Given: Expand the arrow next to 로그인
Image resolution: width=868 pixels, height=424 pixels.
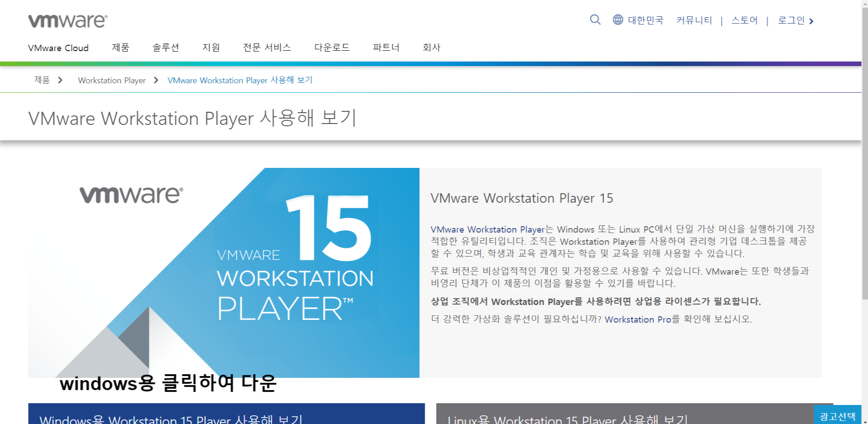Looking at the screenshot, I should click(x=811, y=21).
